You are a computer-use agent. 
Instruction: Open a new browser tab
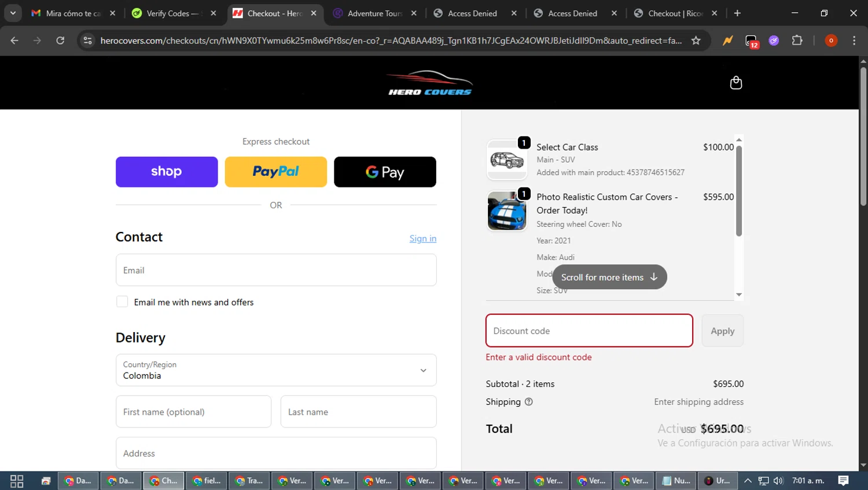click(x=737, y=13)
